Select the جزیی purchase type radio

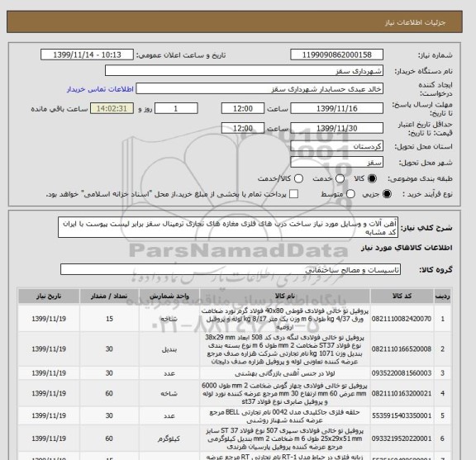[x=387, y=194]
